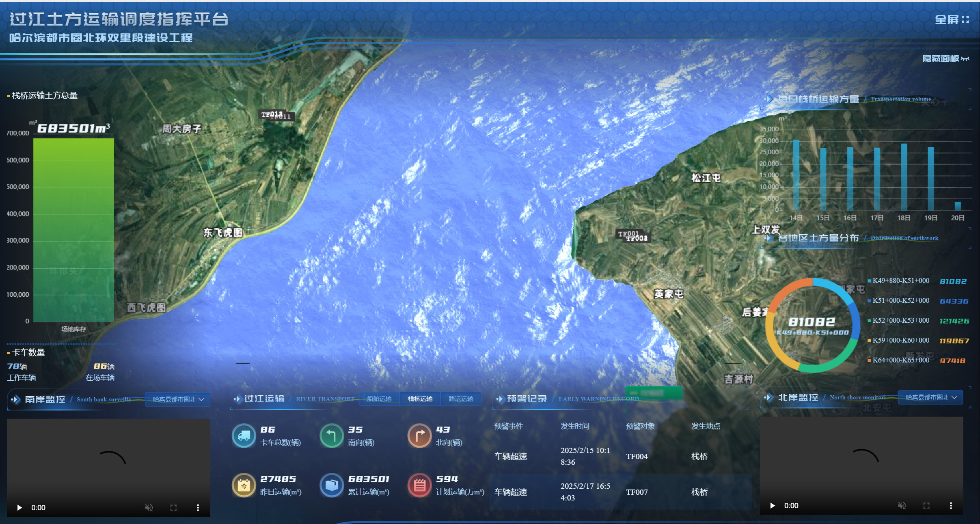Click the 过江运输 section arrow icon
The image size is (980, 524).
click(x=237, y=399)
